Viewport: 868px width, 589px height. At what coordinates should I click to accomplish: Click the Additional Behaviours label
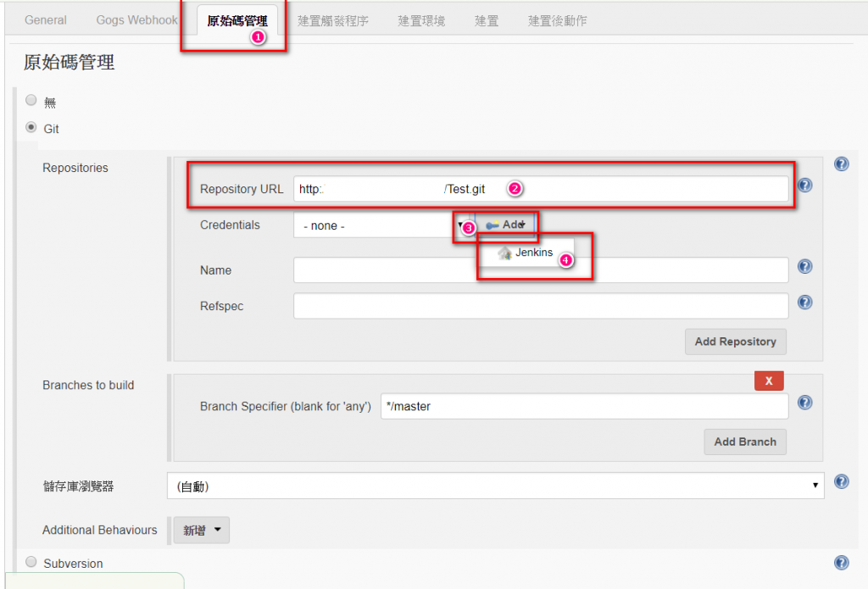(x=100, y=531)
